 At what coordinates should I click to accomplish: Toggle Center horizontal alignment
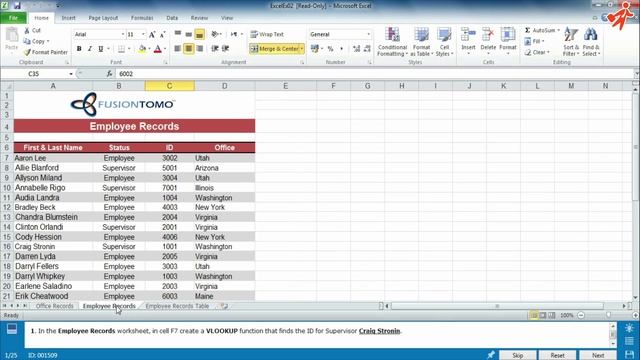point(189,49)
